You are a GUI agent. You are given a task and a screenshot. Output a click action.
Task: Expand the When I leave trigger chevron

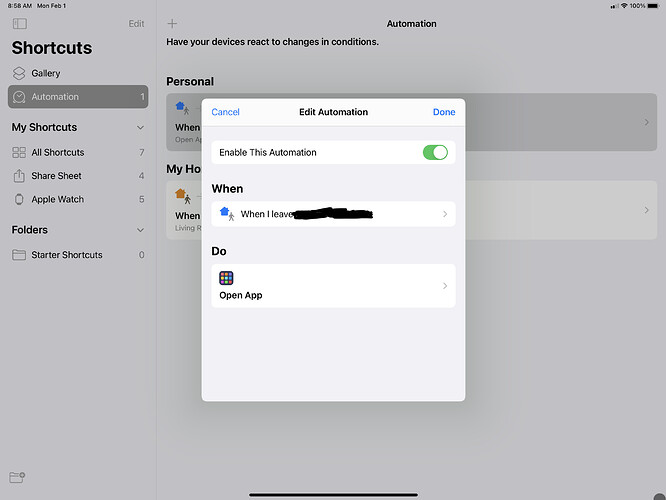[445, 214]
